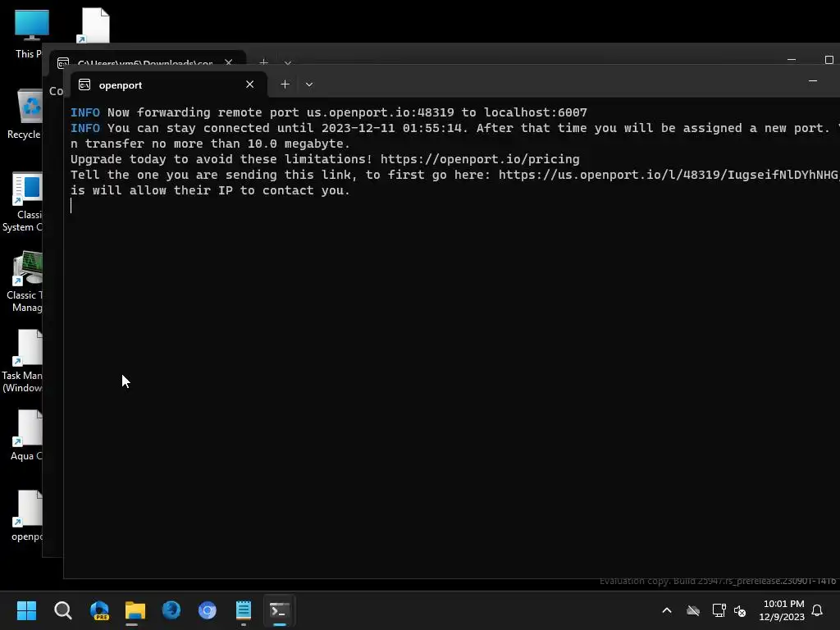Open Notepad from the taskbar
Image resolution: width=840 pixels, height=630 pixels.
click(243, 610)
